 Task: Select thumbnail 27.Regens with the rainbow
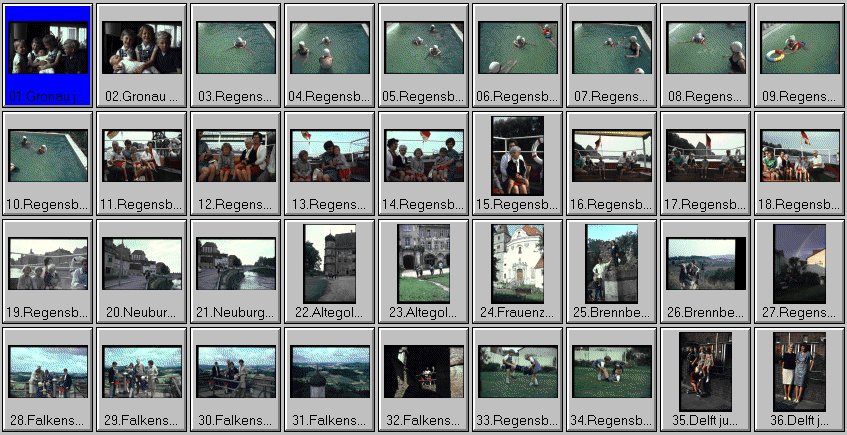tap(799, 264)
